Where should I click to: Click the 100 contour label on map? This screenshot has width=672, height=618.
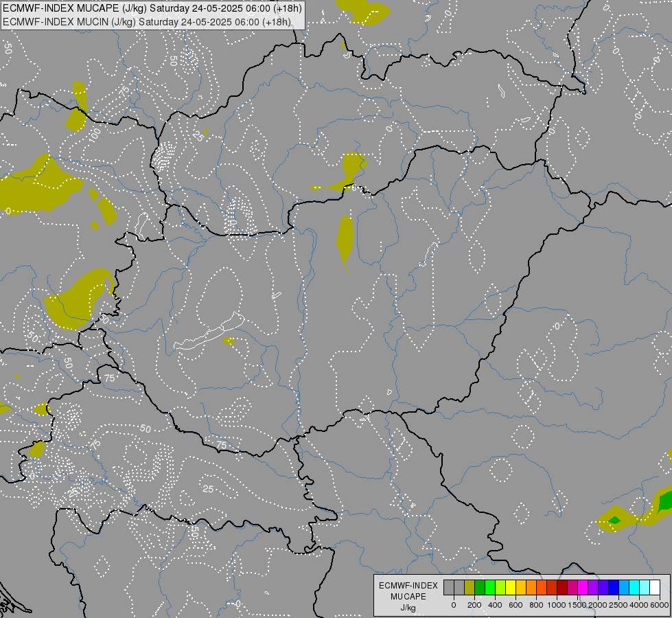[x=94, y=135]
